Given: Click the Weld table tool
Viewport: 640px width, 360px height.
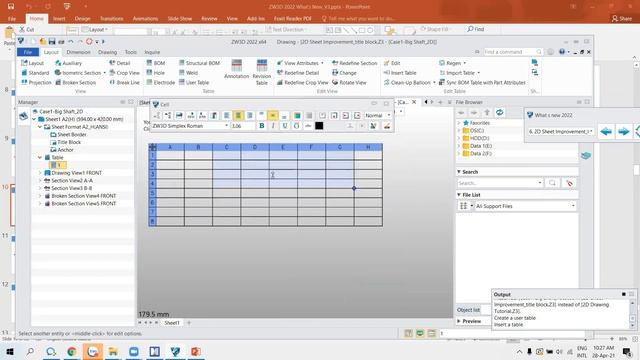Looking at the screenshot, I should (x=188, y=73).
